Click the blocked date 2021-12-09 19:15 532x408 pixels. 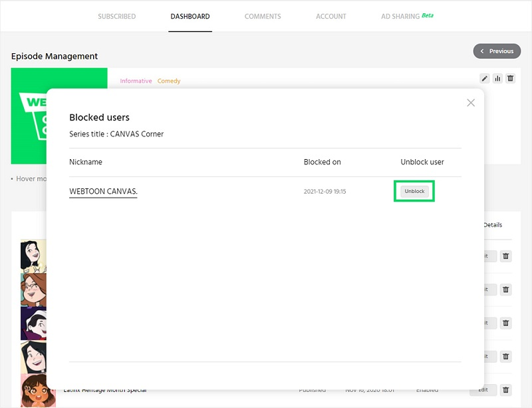tap(325, 192)
